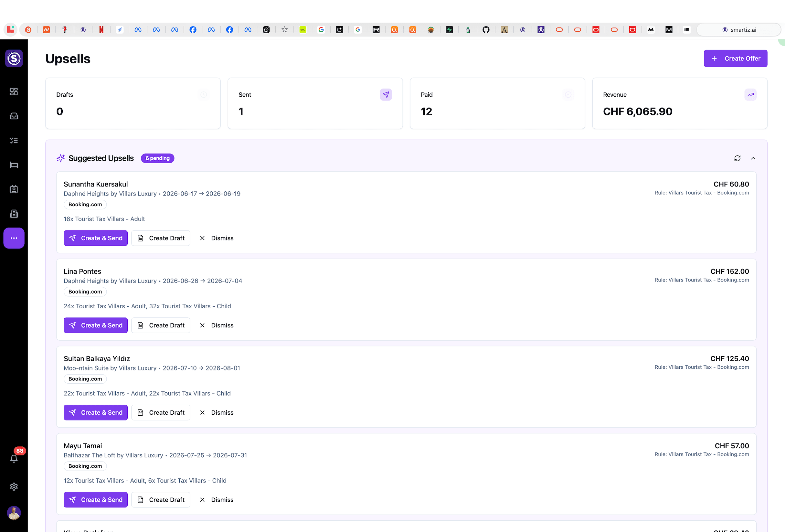The width and height of the screenshot is (785, 532).
Task: Switch to the Netflix browser tab
Action: click(101, 30)
